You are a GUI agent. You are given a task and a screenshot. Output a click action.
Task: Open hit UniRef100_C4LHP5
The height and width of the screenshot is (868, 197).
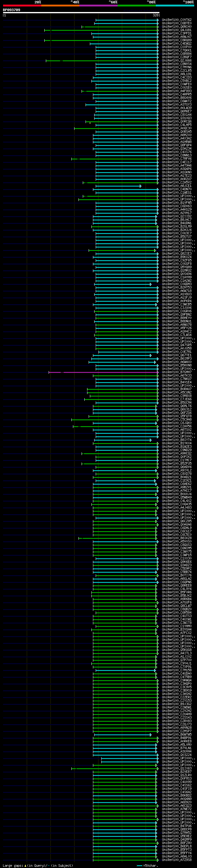click(177, 125)
